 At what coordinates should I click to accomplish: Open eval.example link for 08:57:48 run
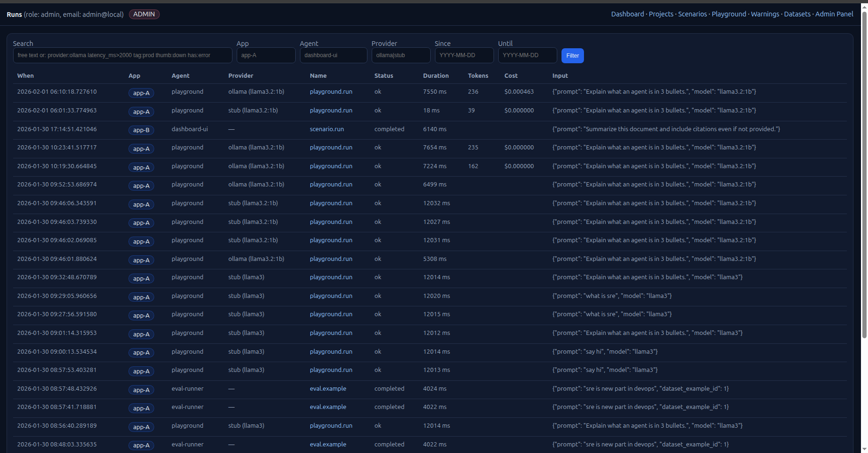click(328, 389)
